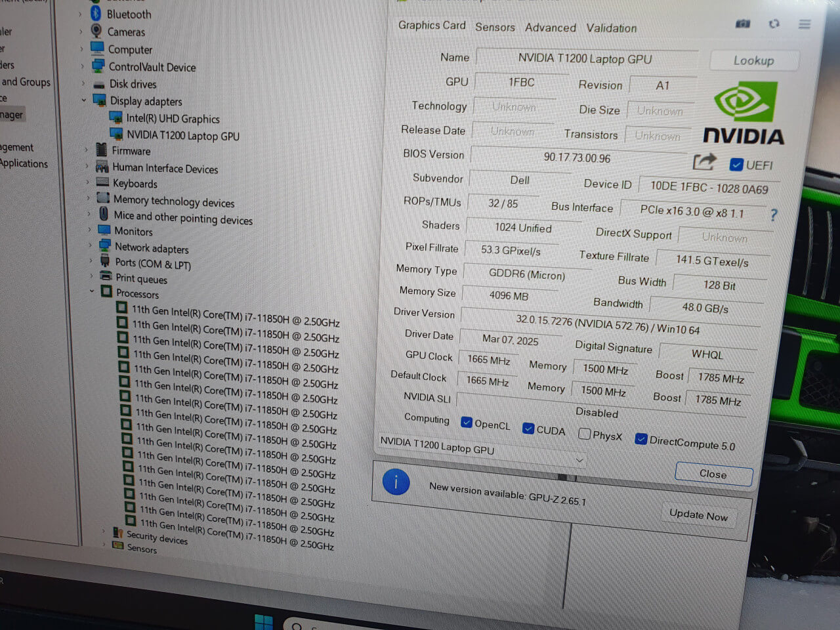Screen dimensions: 840x630
Task: Click the screenshot camera icon in GPU-Z
Action: coord(743,24)
